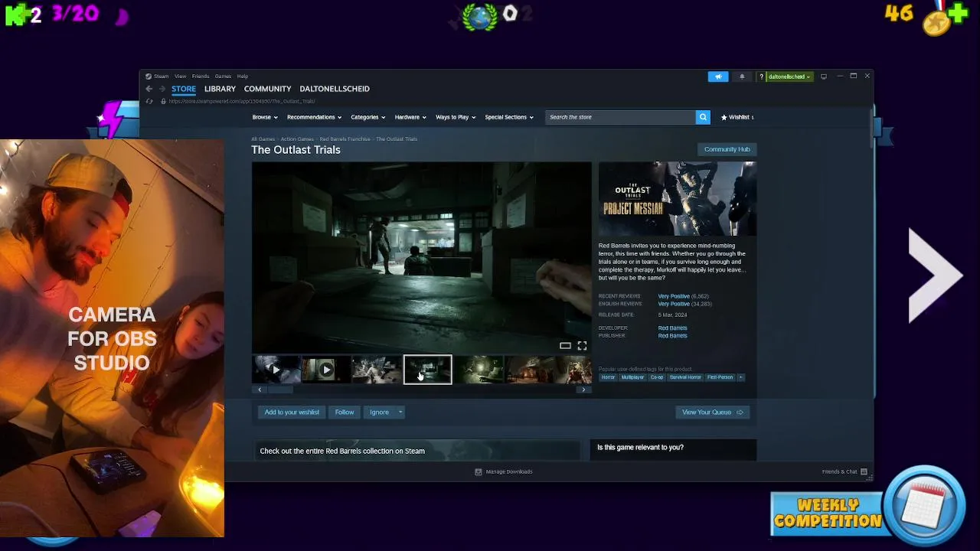Click the large white right arrow overlay
Viewport: 980px width, 551px height.
point(935,275)
